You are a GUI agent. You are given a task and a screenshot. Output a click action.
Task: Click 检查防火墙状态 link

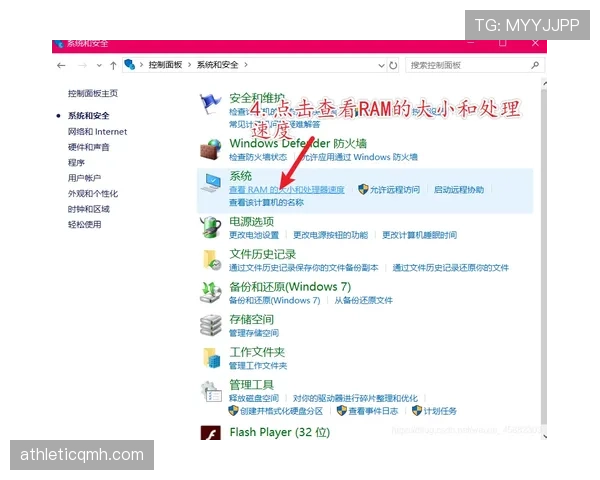coord(258,157)
